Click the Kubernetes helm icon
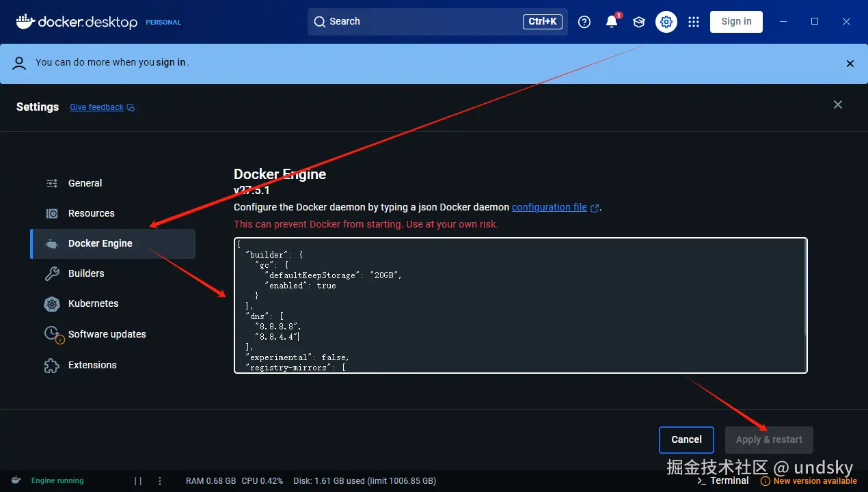The image size is (868, 492). pyautogui.click(x=52, y=304)
